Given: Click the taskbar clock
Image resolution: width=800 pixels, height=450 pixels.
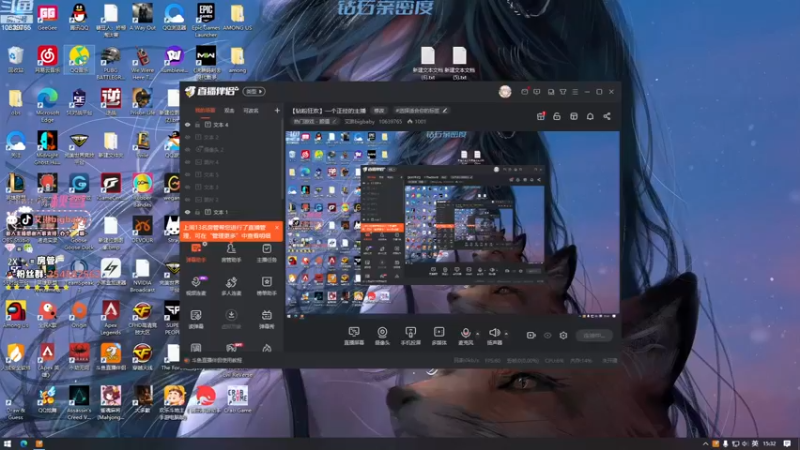Looking at the screenshot, I should pos(769,444).
